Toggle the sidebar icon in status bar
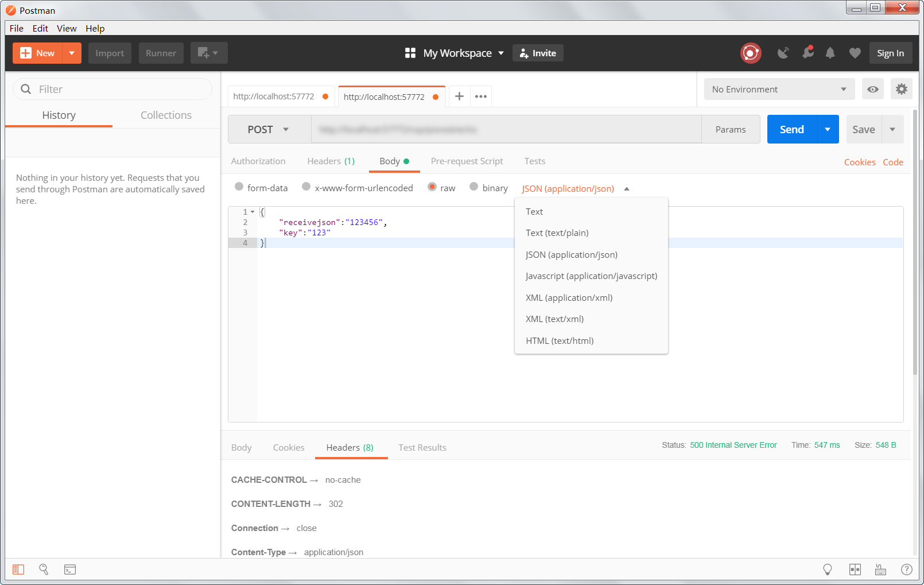Screen dimensions: 924x585 coord(18,569)
